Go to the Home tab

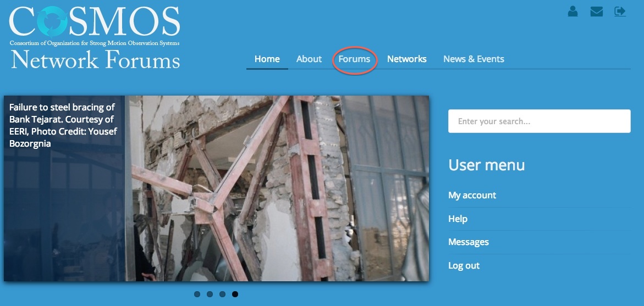click(x=267, y=59)
